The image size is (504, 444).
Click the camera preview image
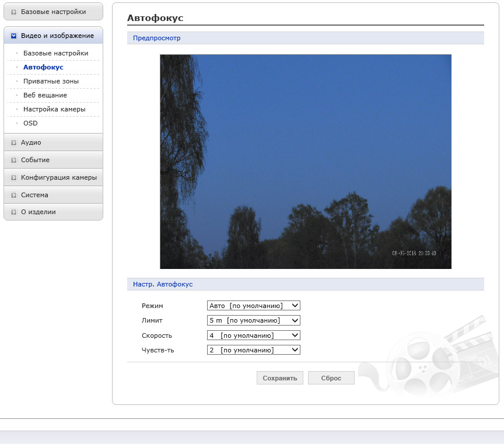[306, 162]
